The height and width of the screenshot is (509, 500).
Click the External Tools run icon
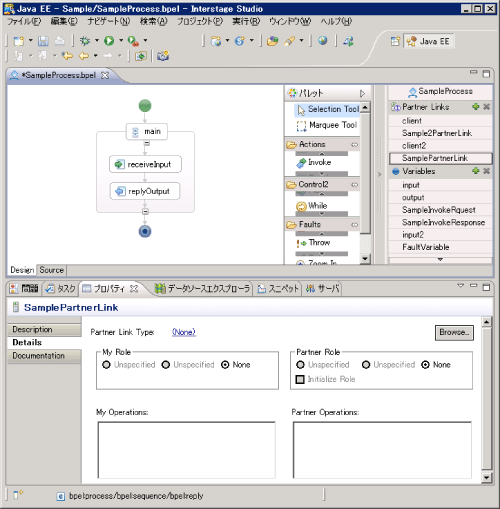[x=133, y=41]
